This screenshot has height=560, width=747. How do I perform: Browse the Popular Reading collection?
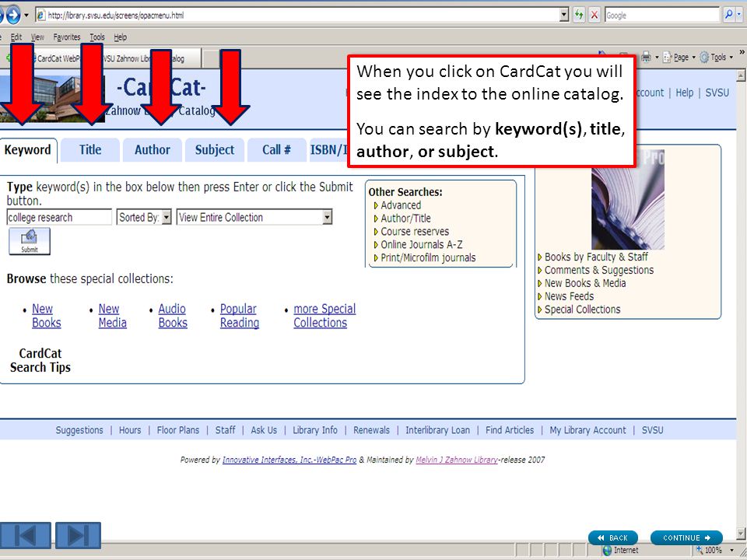[x=239, y=316]
